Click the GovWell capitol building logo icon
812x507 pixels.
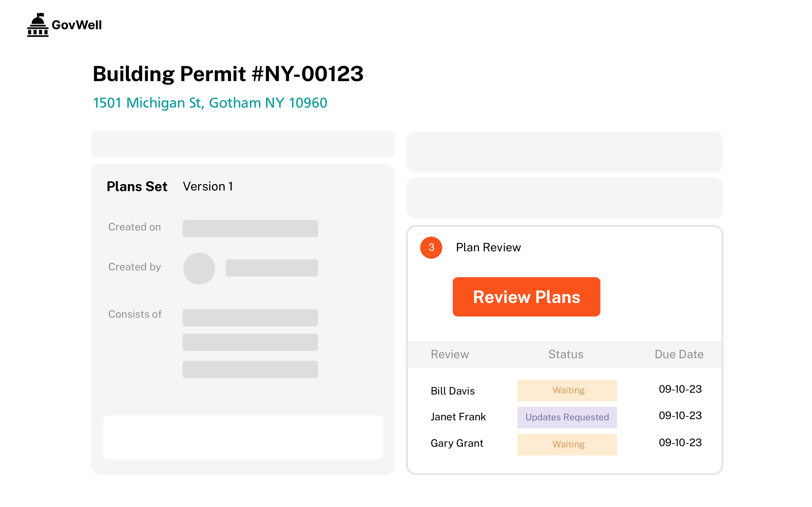pyautogui.click(x=38, y=25)
